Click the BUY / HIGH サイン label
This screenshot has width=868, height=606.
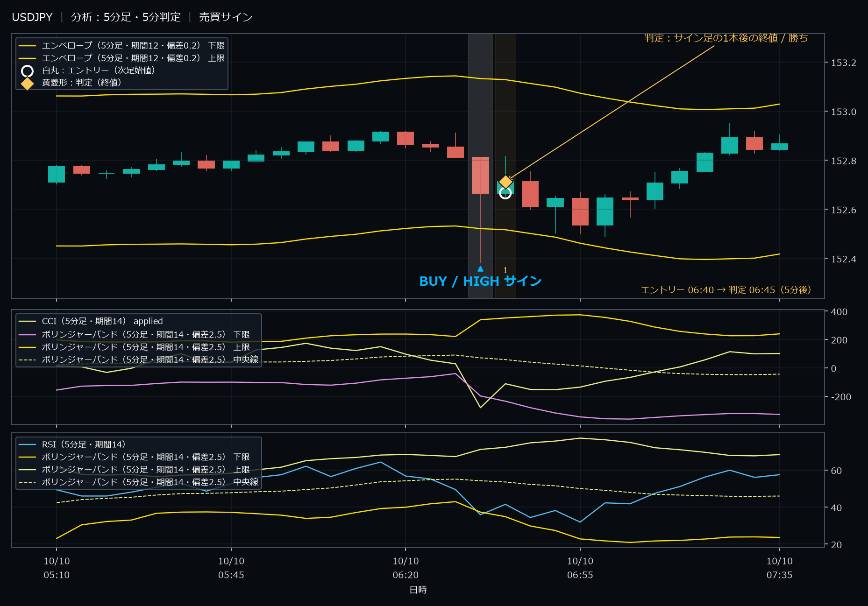coord(480,281)
